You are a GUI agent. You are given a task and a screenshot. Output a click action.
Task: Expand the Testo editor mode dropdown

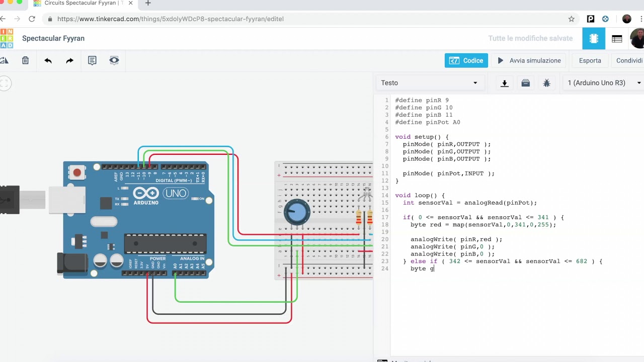[429, 83]
